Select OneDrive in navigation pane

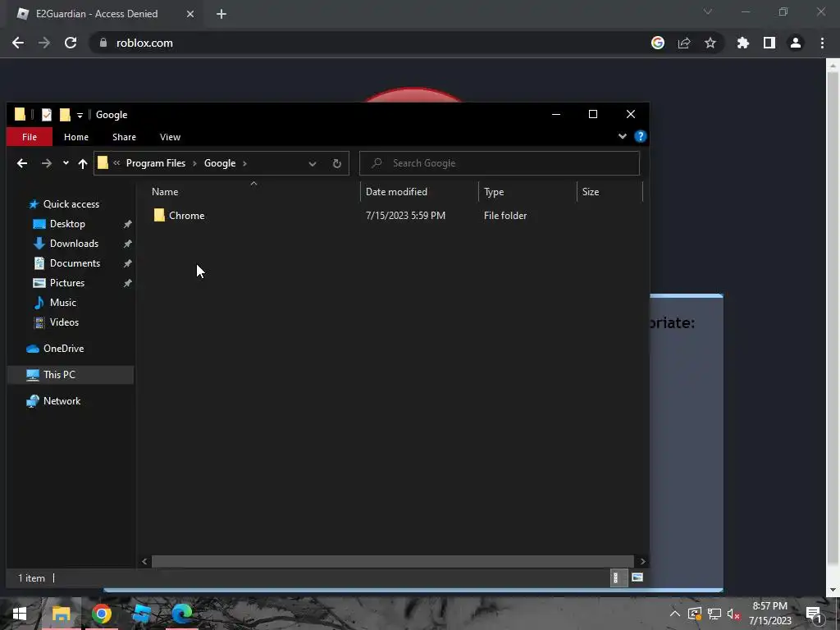[63, 349]
